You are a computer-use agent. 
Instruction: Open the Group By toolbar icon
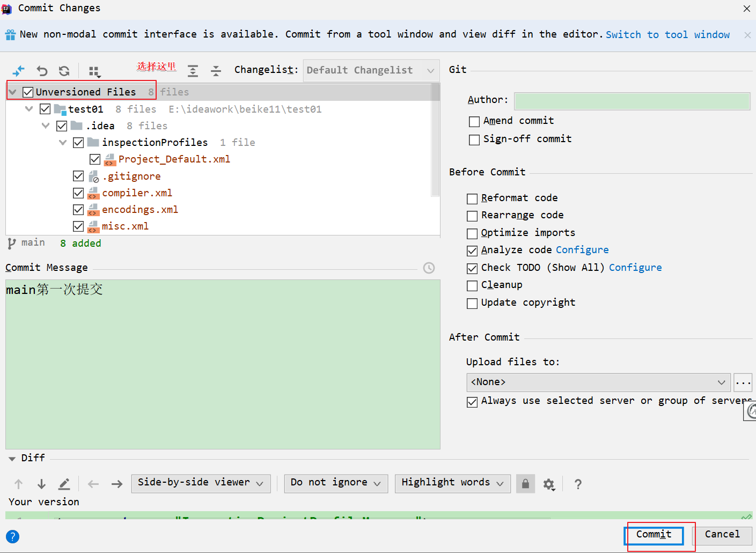tap(94, 71)
